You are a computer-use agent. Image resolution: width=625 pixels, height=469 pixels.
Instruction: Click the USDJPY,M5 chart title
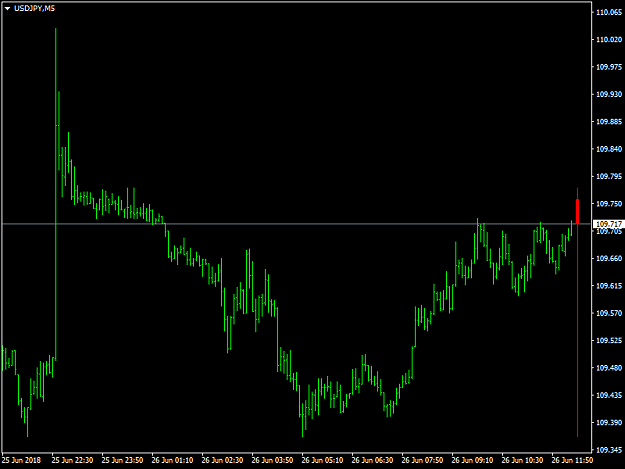pos(34,8)
